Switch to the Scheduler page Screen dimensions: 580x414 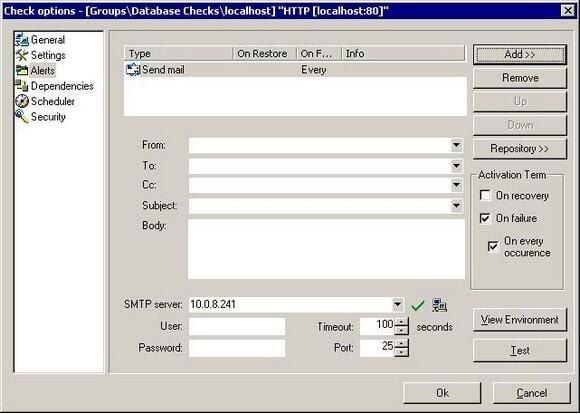coord(53,101)
